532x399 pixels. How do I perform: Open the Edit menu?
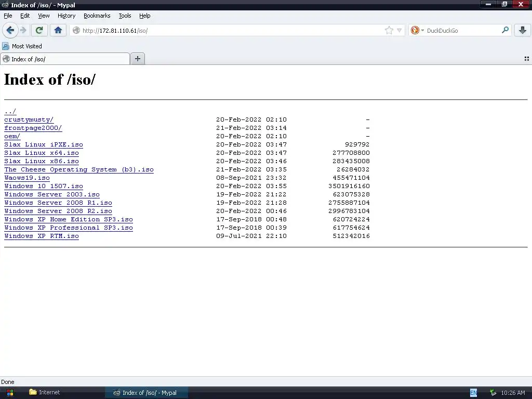(25, 16)
